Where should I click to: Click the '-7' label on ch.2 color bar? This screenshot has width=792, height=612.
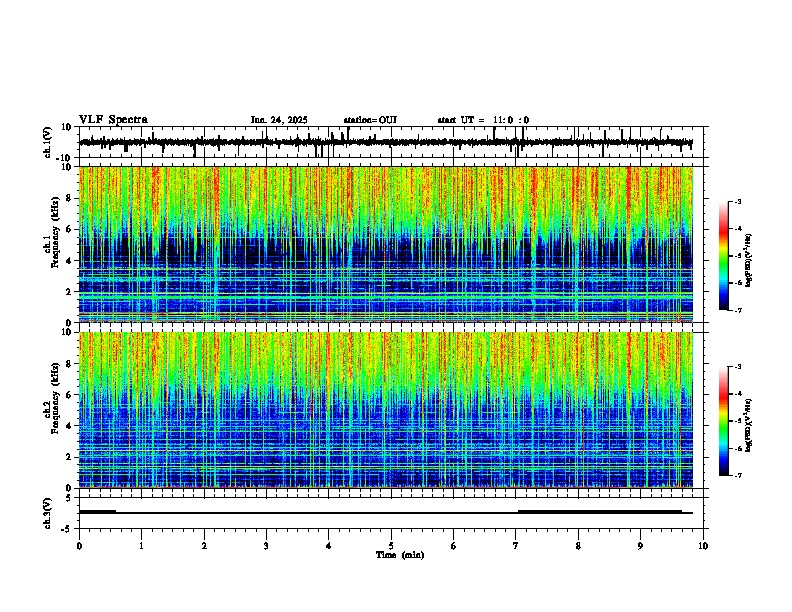[x=737, y=476]
